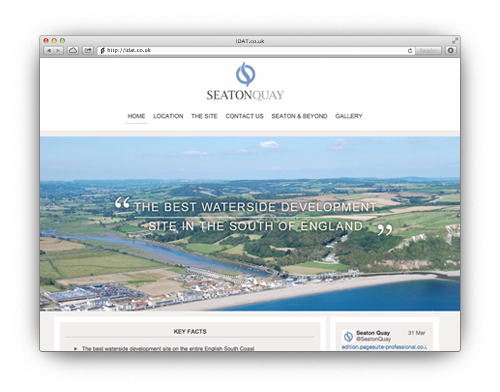Click the site favicon in the address bar
This screenshot has height=392, width=500.
102,51
